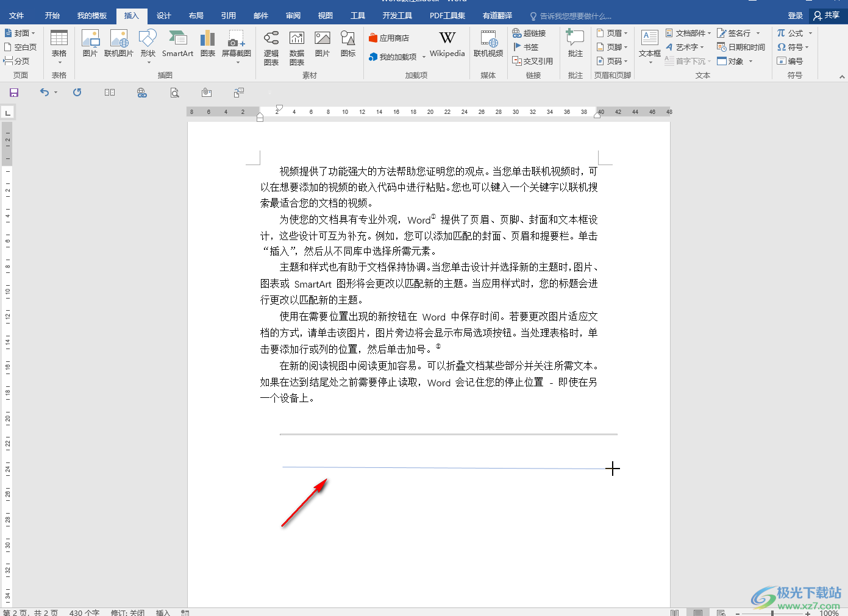848x616 pixels.
Task: Insert 联机视频 online video
Action: 488,44
